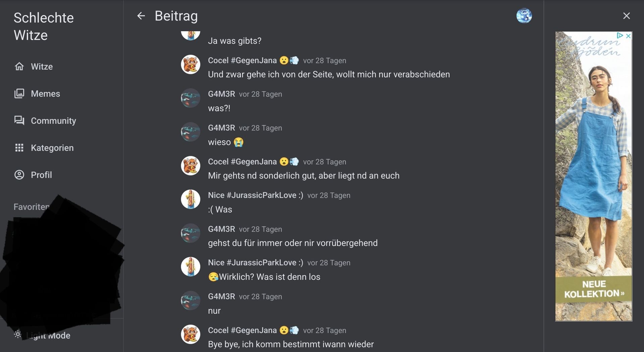644x352 pixels.
Task: Click the Memes gallery icon
Action: [x=19, y=94]
